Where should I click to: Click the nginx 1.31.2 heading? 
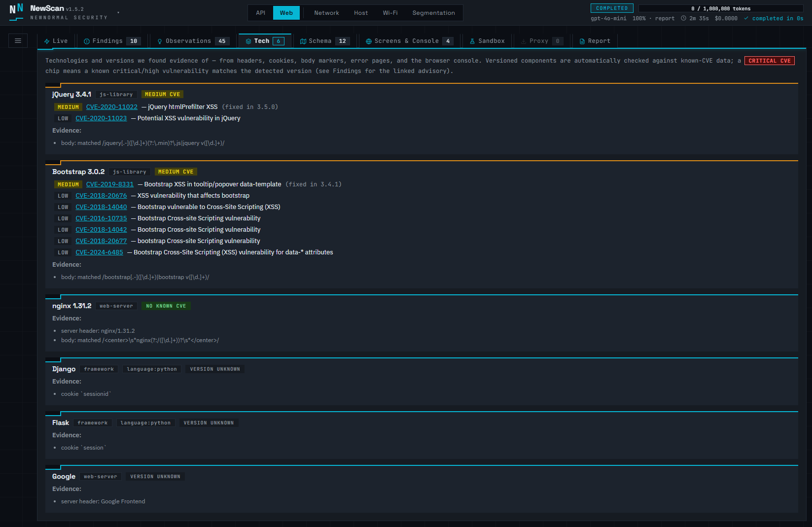[x=71, y=306]
